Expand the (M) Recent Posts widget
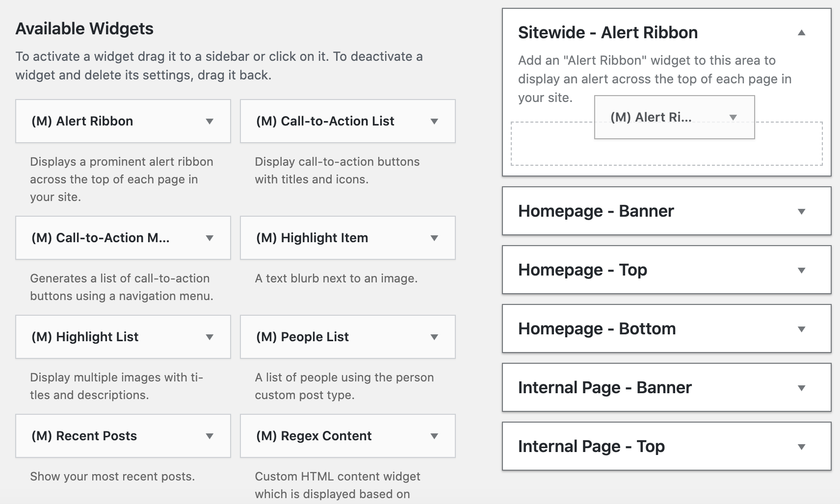Screen dimensions: 840x504 210,436
